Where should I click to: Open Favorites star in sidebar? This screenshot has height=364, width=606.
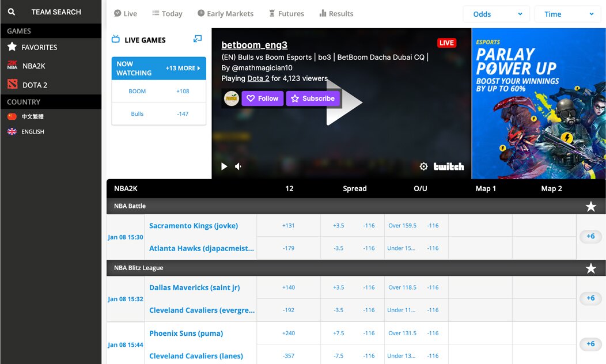click(12, 47)
